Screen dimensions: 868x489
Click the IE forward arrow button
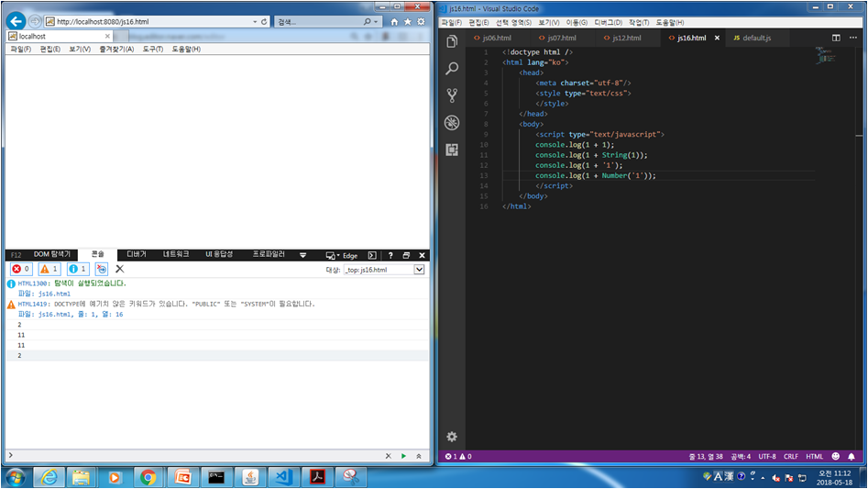click(35, 21)
